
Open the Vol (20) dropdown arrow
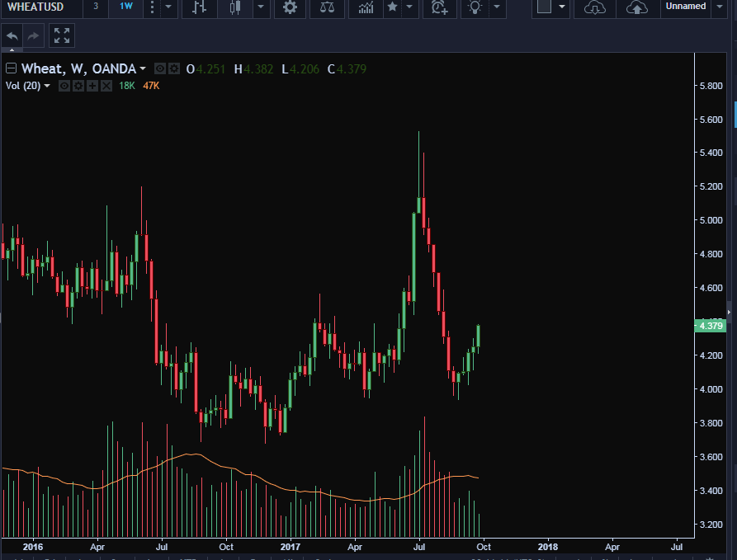(x=47, y=86)
